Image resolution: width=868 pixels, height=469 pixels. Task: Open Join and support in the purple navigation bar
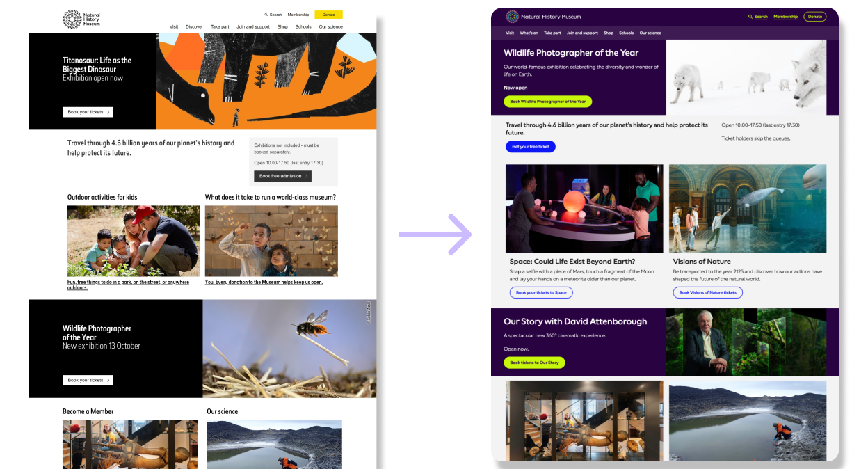582,33
